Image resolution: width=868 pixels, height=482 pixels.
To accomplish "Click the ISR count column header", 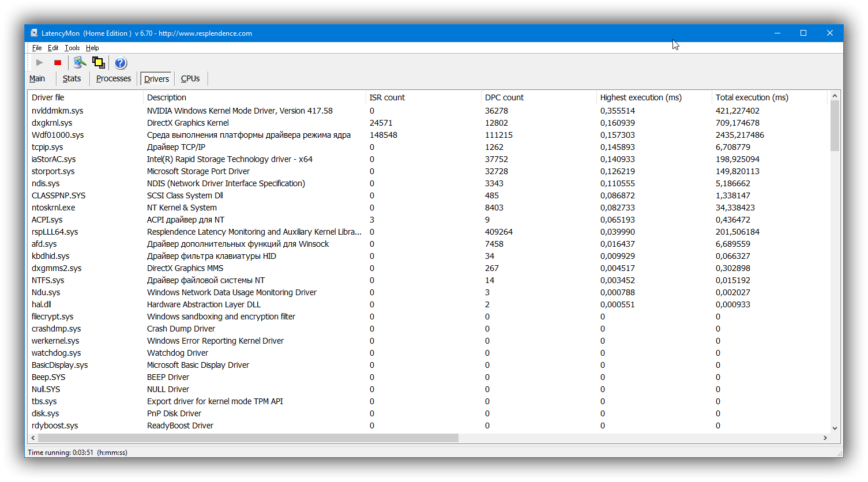I will click(x=387, y=97).
